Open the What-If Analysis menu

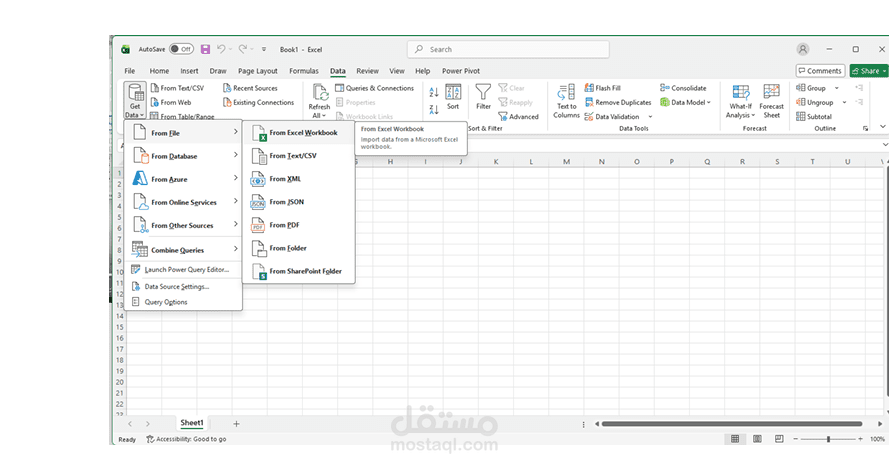740,101
